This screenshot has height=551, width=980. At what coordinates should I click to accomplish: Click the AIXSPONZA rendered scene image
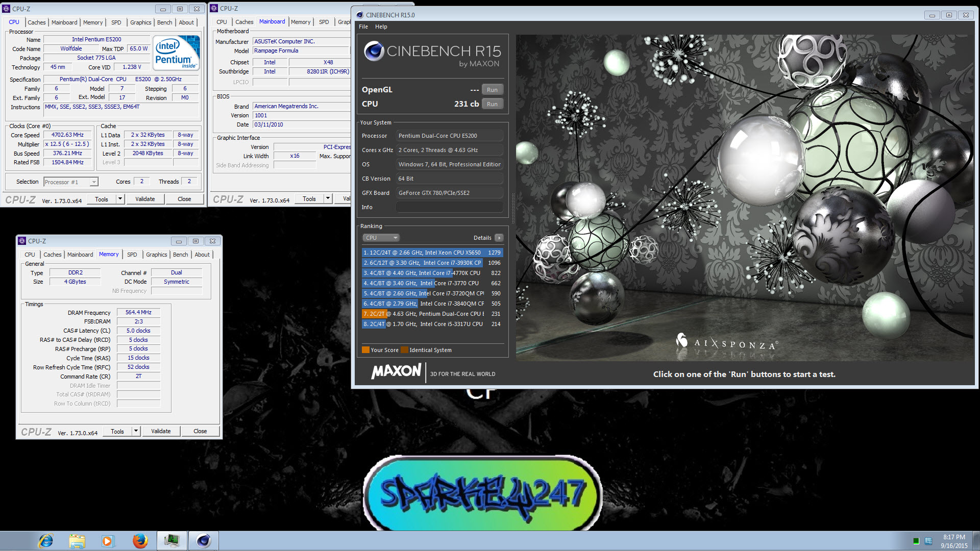pos(744,198)
